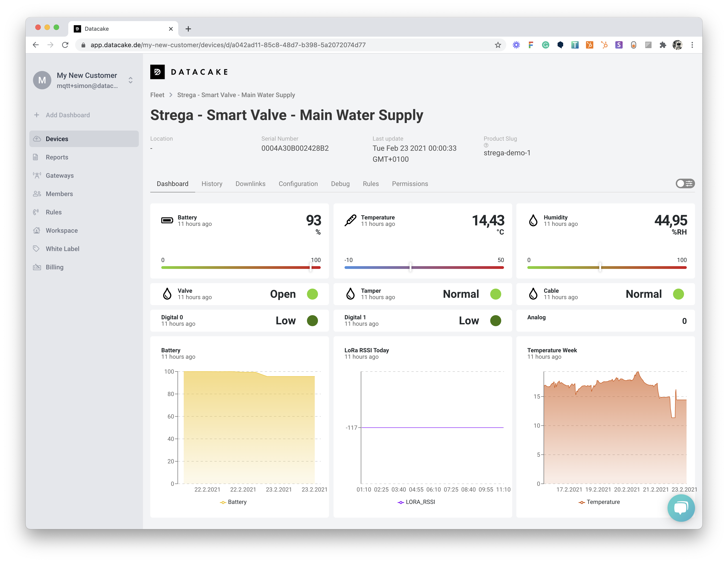This screenshot has width=728, height=563.
Task: Click the Devices cloud icon in sidebar
Action: tap(37, 139)
